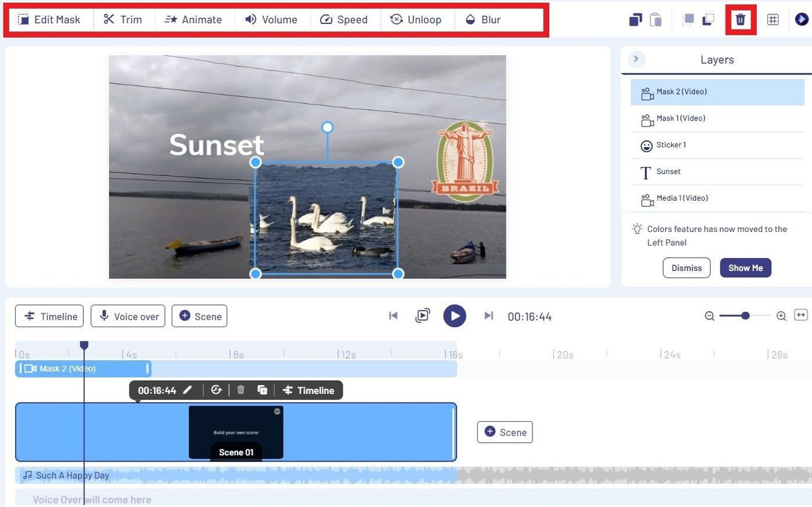Duplicate the scene from the mini toolbar

click(262, 390)
